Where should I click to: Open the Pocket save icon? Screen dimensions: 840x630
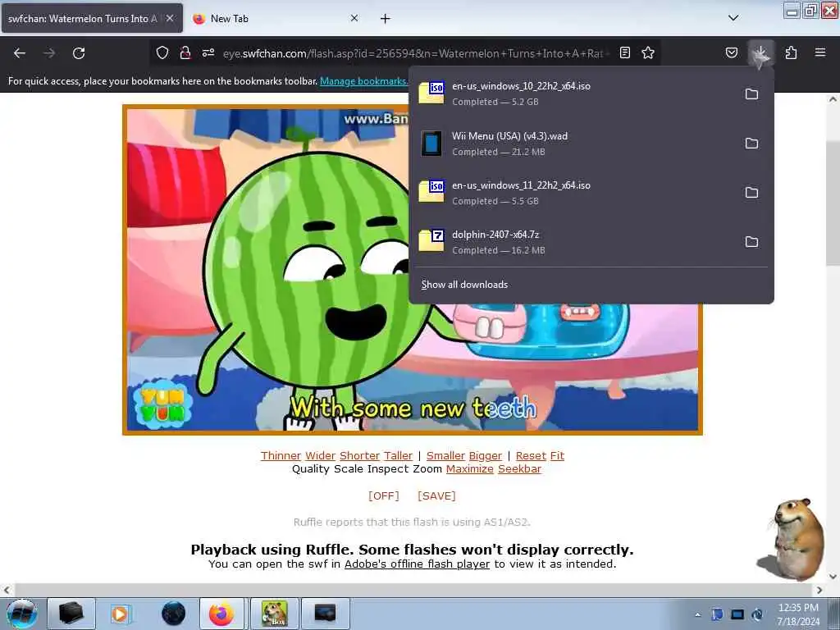click(731, 52)
